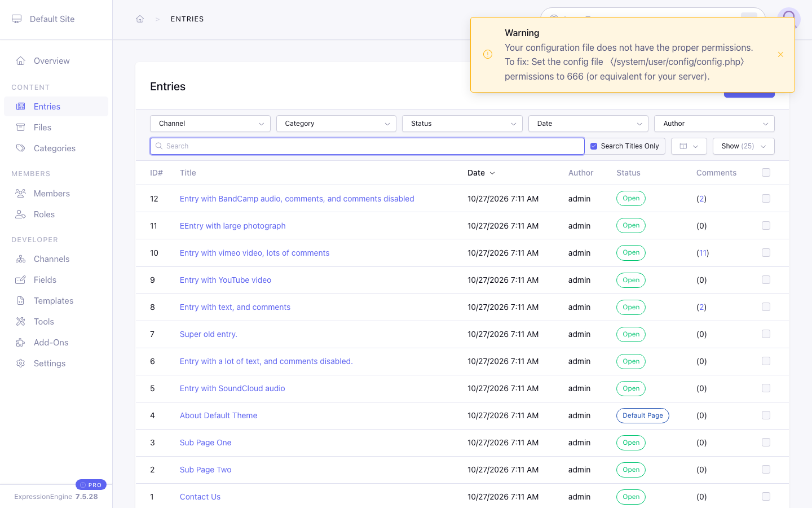This screenshot has height=508, width=812.
Task: Open the columns layout dropdown
Action: coord(689,146)
